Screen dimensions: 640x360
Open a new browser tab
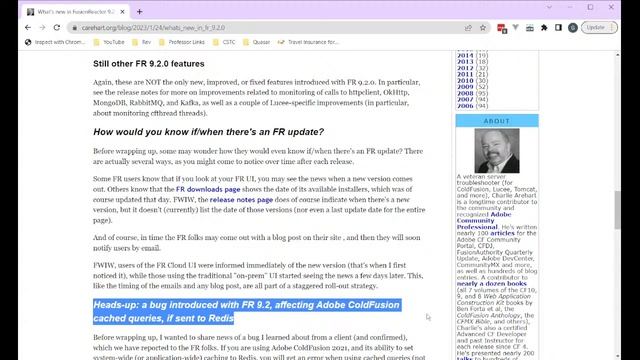140,12
